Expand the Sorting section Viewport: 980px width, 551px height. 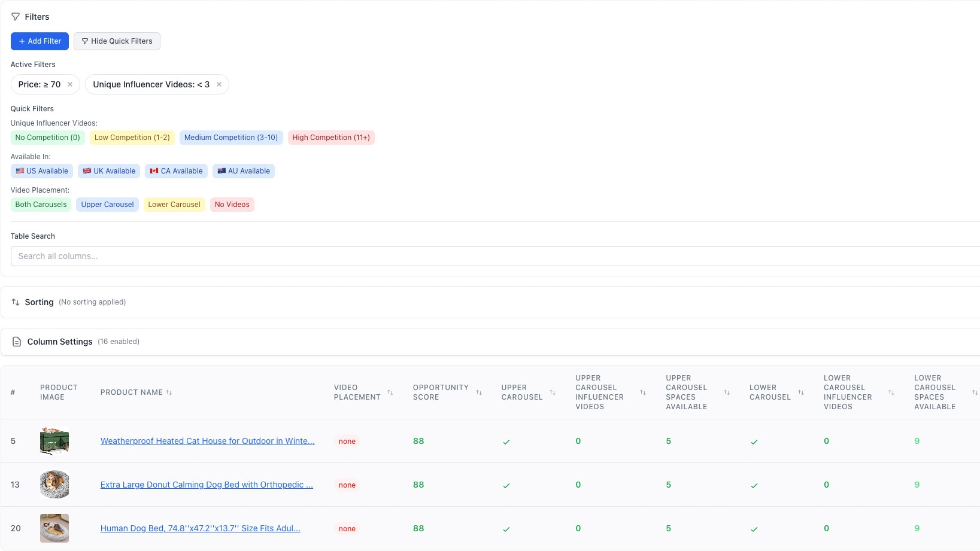[x=40, y=302]
